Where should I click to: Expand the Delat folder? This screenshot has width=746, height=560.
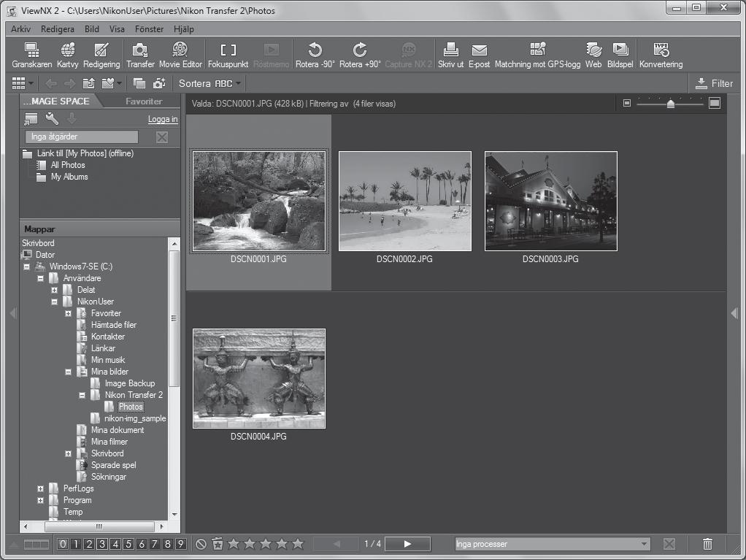click(x=54, y=290)
